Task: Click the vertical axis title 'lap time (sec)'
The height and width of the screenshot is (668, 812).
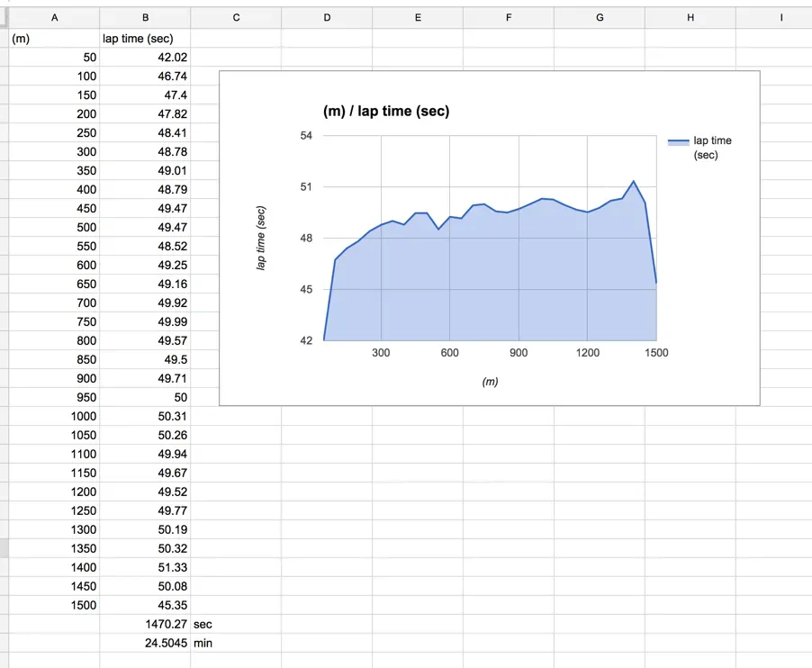Action: point(261,239)
